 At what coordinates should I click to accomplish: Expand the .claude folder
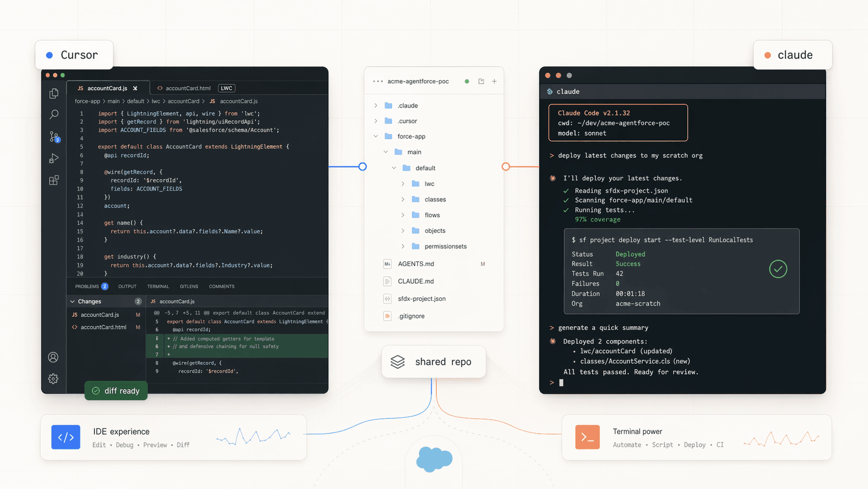click(x=376, y=105)
